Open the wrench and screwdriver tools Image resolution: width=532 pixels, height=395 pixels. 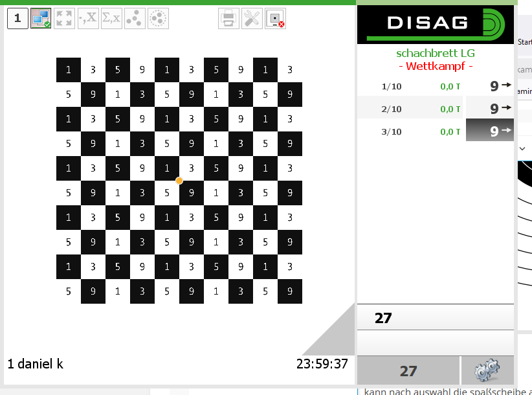[252, 19]
